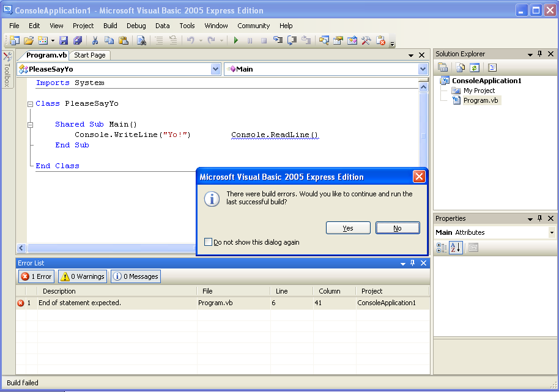Screen dimensions: 559x392
Task: Open the Add New Item dropdown arrow
Action: 53,40
